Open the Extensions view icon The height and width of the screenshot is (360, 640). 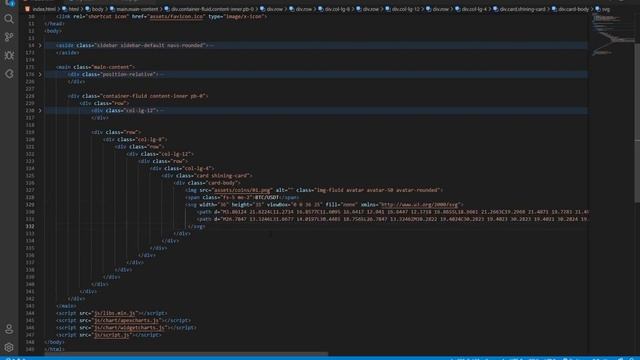[x=9, y=74]
